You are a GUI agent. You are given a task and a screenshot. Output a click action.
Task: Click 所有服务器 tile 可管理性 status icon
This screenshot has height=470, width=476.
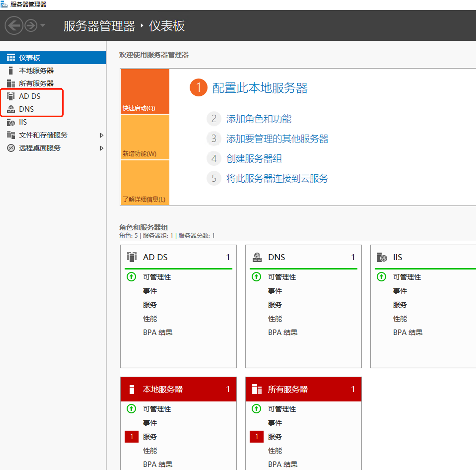256,409
